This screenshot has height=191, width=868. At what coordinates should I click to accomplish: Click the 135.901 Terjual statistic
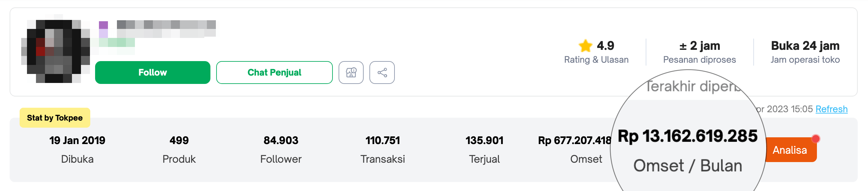point(484,150)
